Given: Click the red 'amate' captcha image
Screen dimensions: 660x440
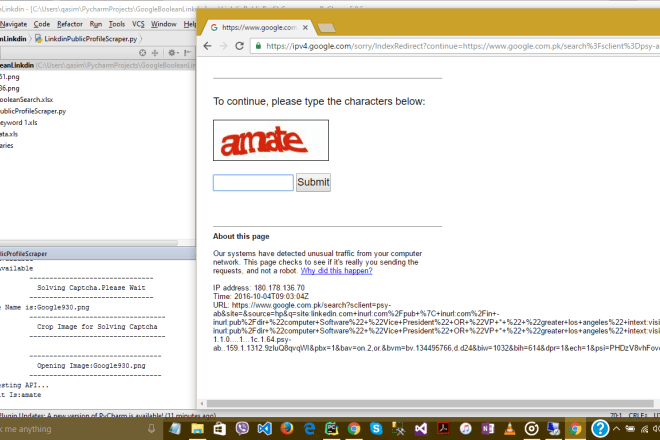Looking at the screenshot, I should click(x=271, y=140).
